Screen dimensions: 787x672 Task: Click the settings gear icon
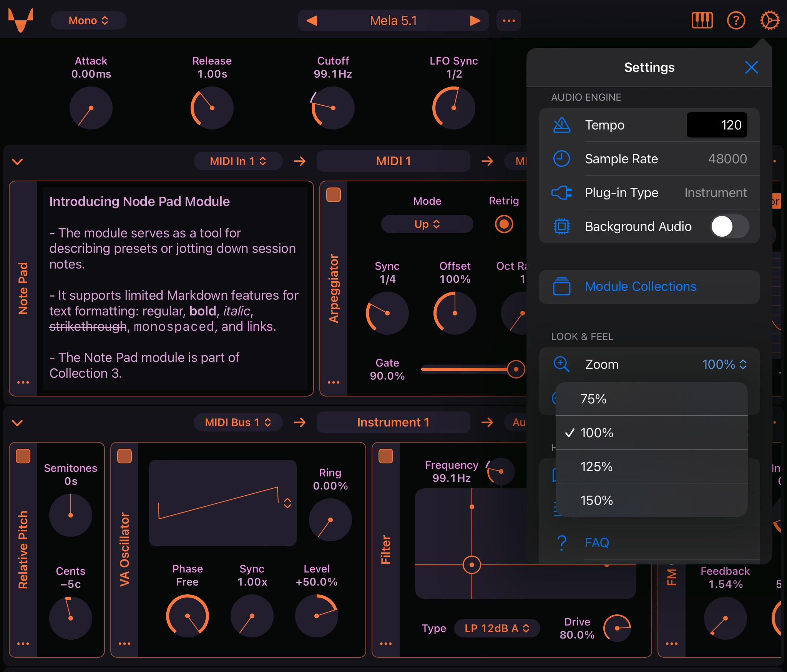(769, 20)
